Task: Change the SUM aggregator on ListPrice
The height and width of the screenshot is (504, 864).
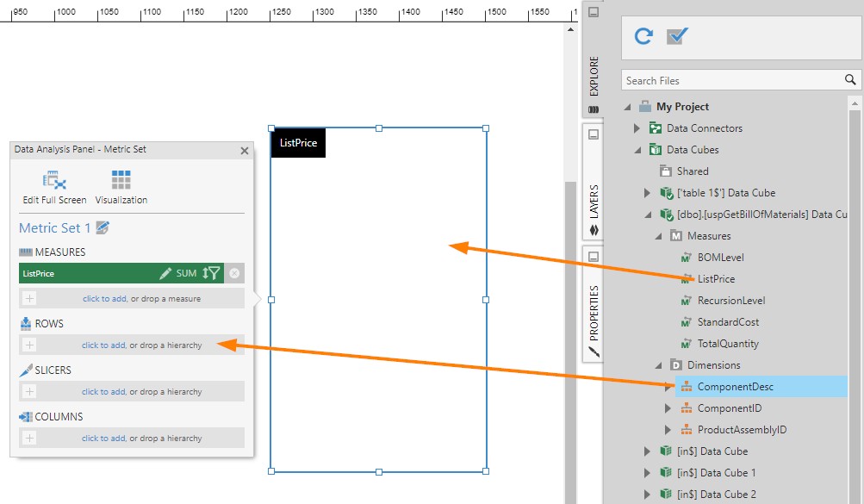Action: coord(186,273)
